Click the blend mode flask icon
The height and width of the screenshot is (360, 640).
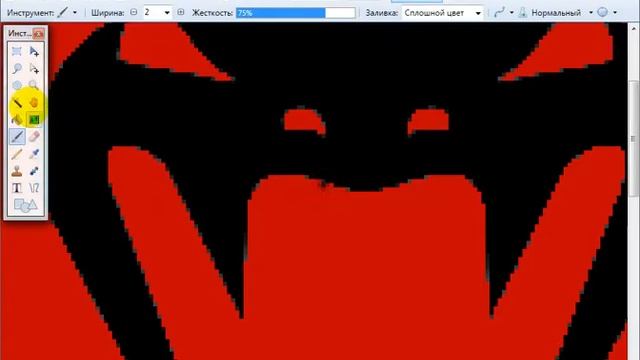point(523,13)
